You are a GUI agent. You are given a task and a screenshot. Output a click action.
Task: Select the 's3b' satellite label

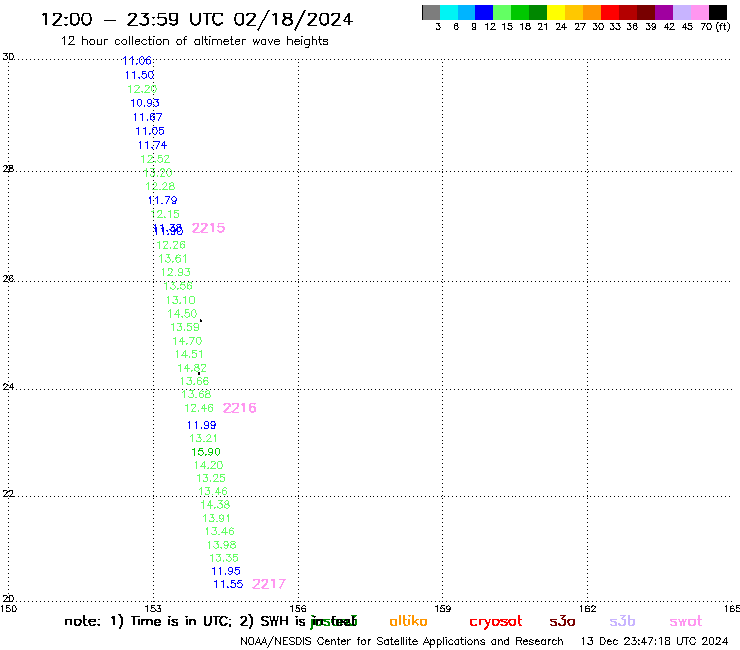(x=622, y=621)
